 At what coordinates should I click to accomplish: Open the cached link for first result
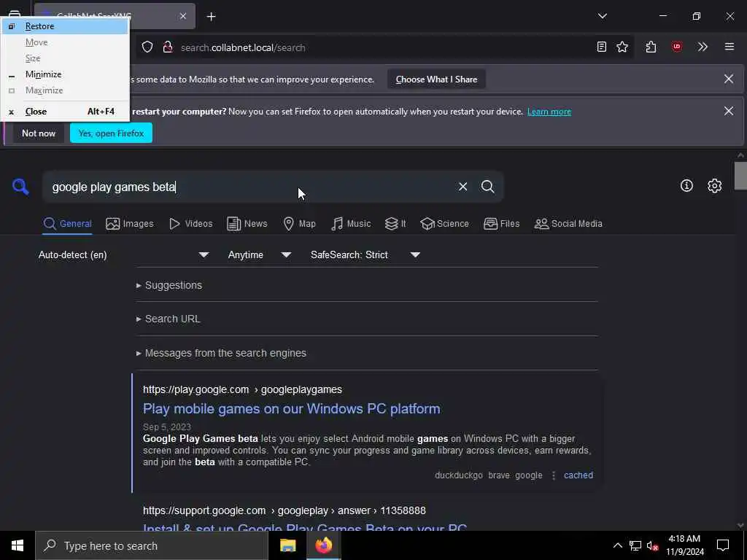tap(578, 475)
